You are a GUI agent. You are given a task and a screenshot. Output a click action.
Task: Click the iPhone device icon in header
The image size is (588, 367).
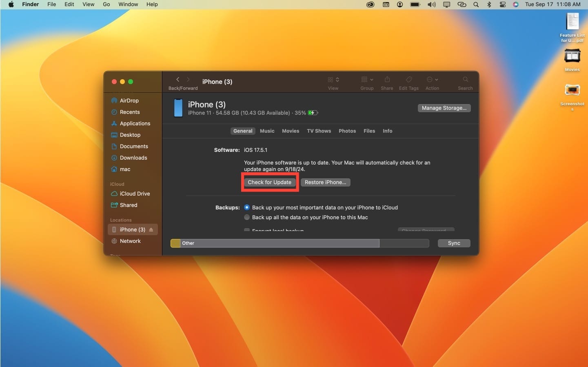coord(178,108)
